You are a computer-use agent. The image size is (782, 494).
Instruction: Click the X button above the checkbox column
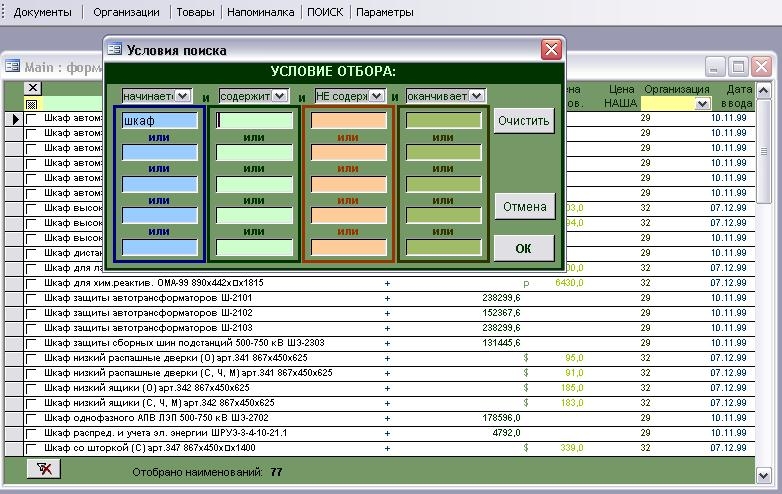pos(33,88)
